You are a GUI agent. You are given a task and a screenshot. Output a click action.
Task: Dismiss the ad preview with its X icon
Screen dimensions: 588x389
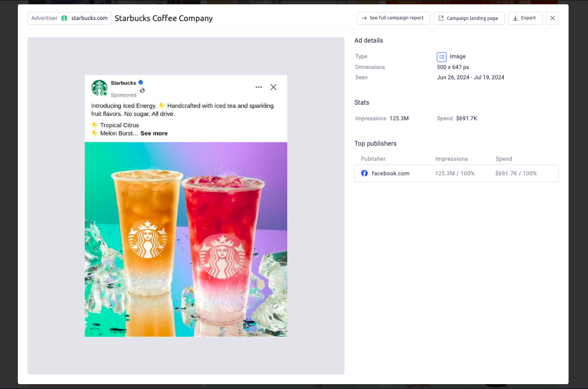click(x=273, y=87)
